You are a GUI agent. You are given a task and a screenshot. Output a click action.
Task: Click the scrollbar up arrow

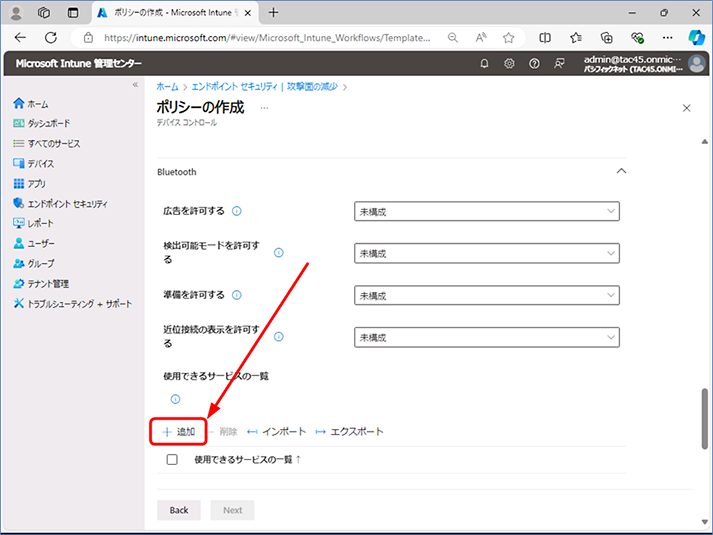tap(704, 142)
